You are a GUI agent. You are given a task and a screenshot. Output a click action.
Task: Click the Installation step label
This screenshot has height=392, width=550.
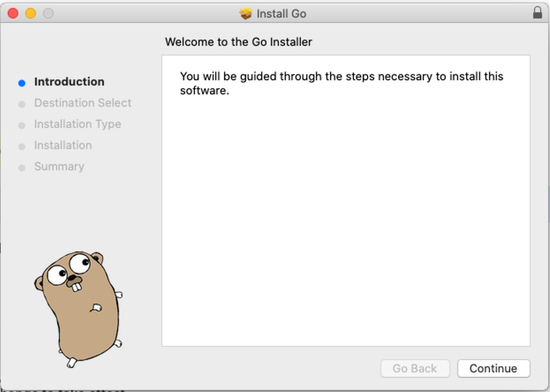click(x=63, y=145)
